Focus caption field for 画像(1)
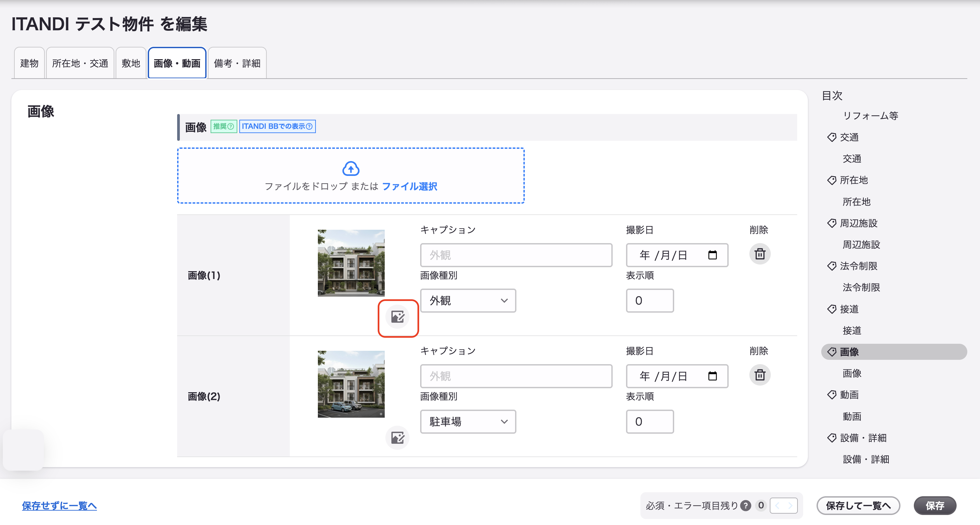The image size is (980, 525). tap(516, 255)
